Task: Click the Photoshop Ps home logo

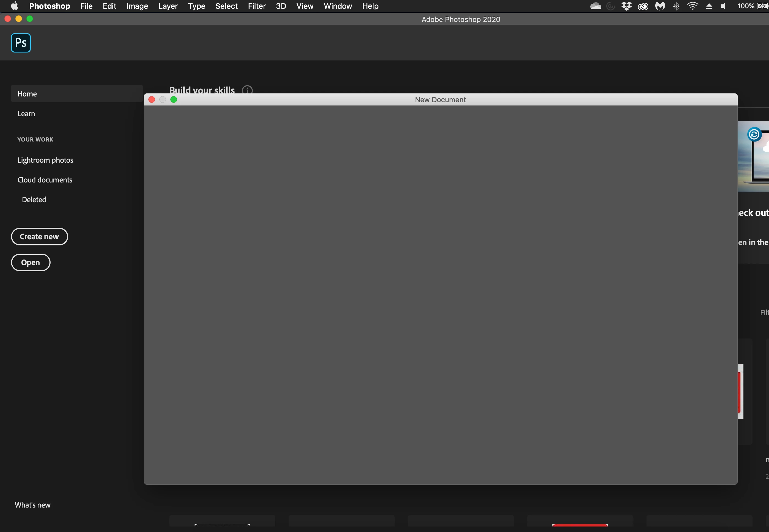Action: pyautogui.click(x=21, y=43)
